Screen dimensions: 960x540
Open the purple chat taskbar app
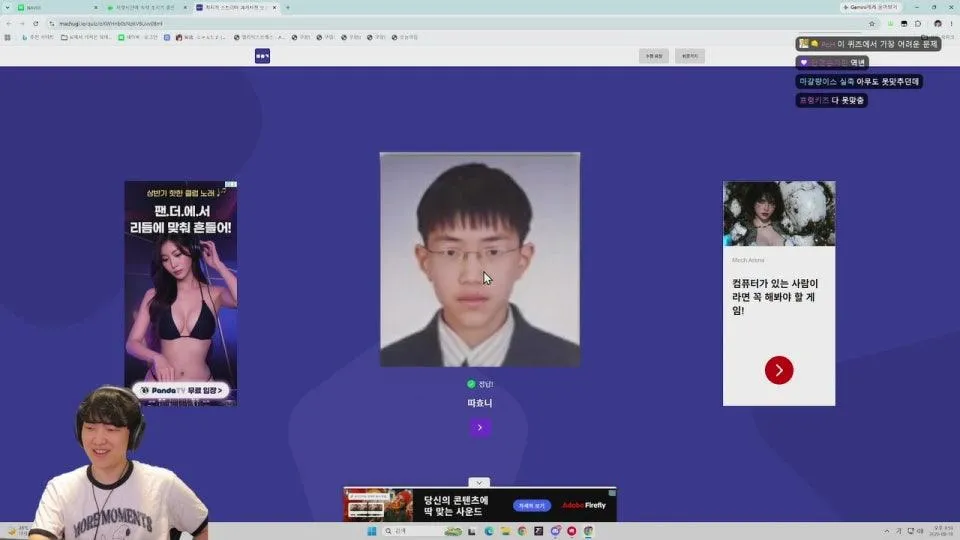pos(555,531)
